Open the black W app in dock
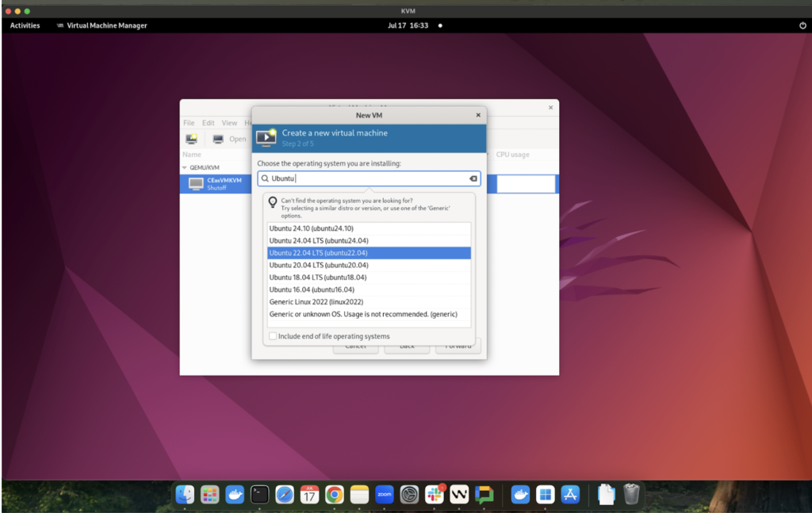812x513 pixels. tap(459, 494)
